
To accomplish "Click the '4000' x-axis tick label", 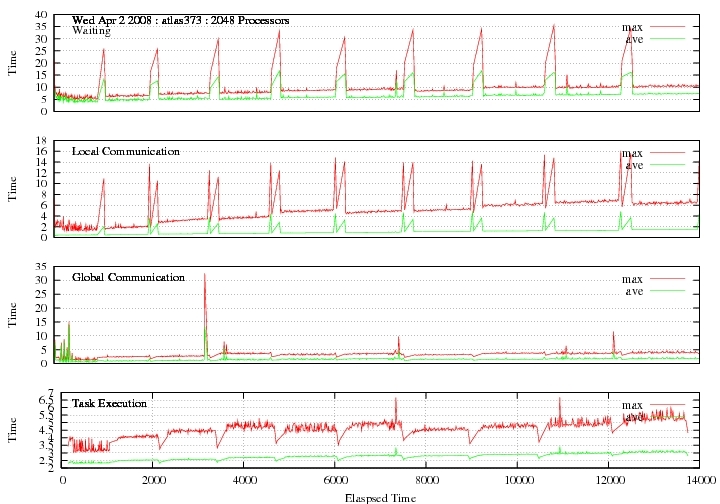I will [244, 480].
